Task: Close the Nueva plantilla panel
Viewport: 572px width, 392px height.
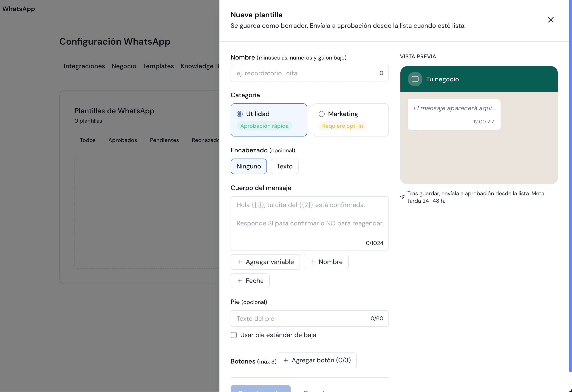Action: click(551, 20)
